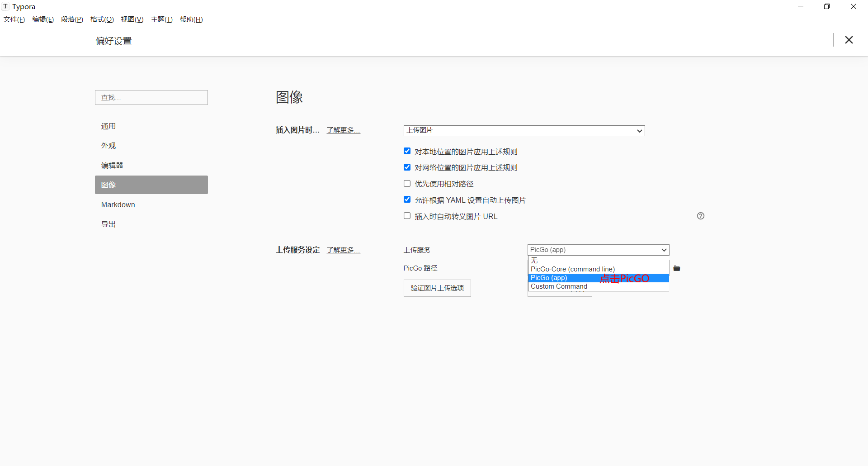Screen dimensions: 868x466
Task: Go to the Markdown settings section
Action: point(151,205)
